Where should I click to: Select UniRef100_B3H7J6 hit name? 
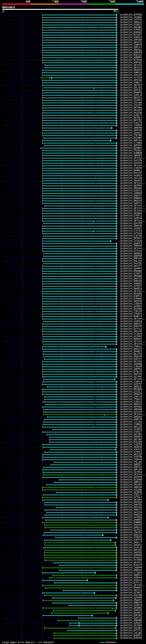pos(131,618)
